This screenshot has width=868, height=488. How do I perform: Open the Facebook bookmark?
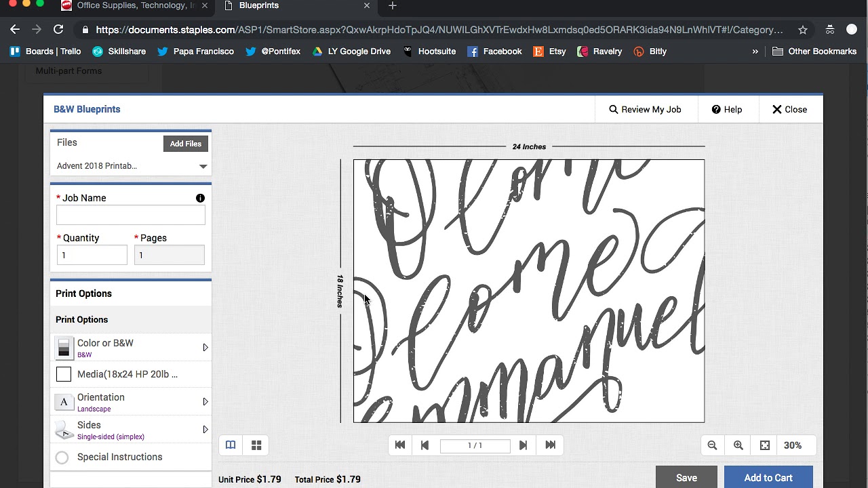pos(494,52)
